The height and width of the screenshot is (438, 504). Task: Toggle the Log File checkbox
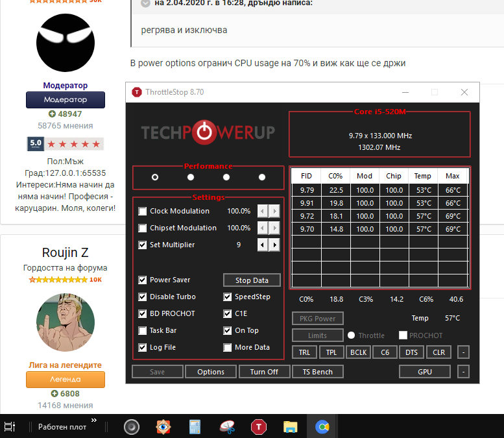click(142, 347)
